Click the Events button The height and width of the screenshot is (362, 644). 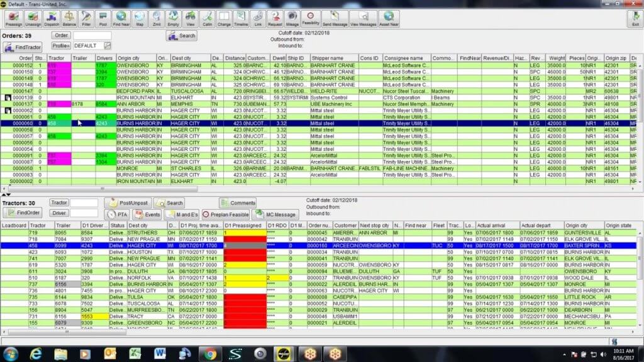[x=147, y=215]
